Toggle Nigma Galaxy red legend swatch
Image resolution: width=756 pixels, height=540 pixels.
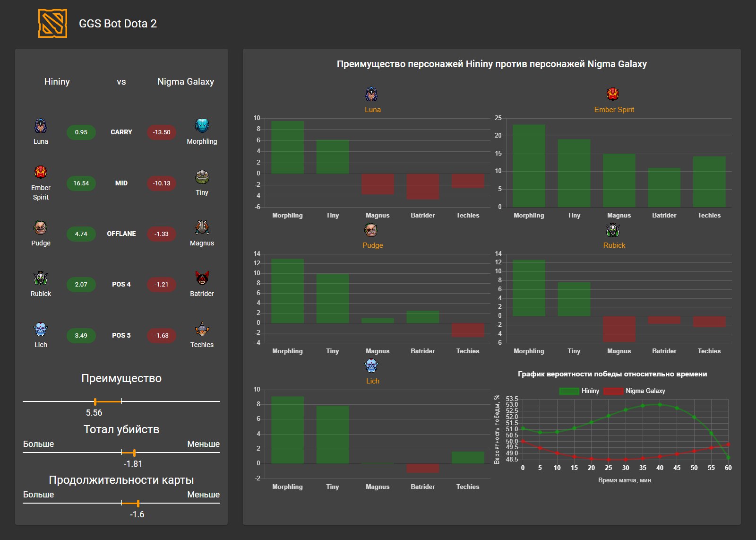pos(613,391)
